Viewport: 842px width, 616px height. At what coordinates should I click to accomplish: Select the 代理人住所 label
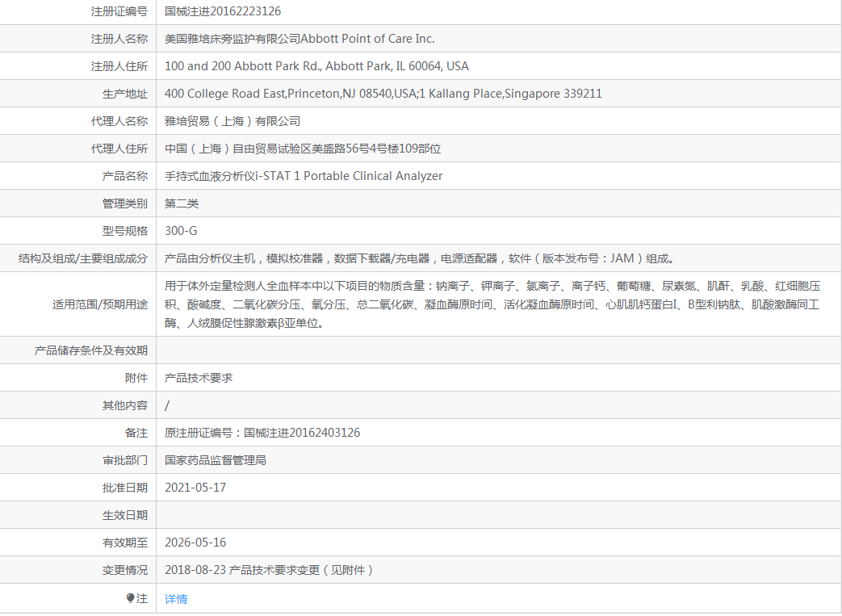pos(119,149)
